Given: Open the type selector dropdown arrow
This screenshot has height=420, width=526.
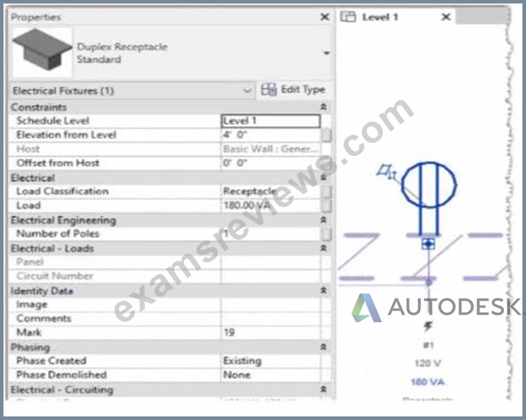Looking at the screenshot, I should click(326, 53).
